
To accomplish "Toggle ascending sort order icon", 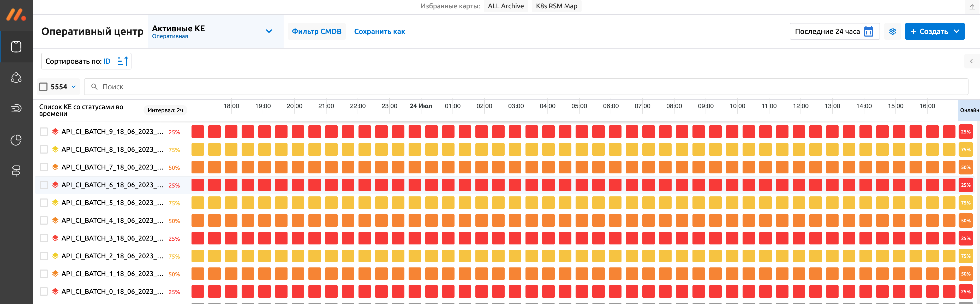I will pos(123,61).
